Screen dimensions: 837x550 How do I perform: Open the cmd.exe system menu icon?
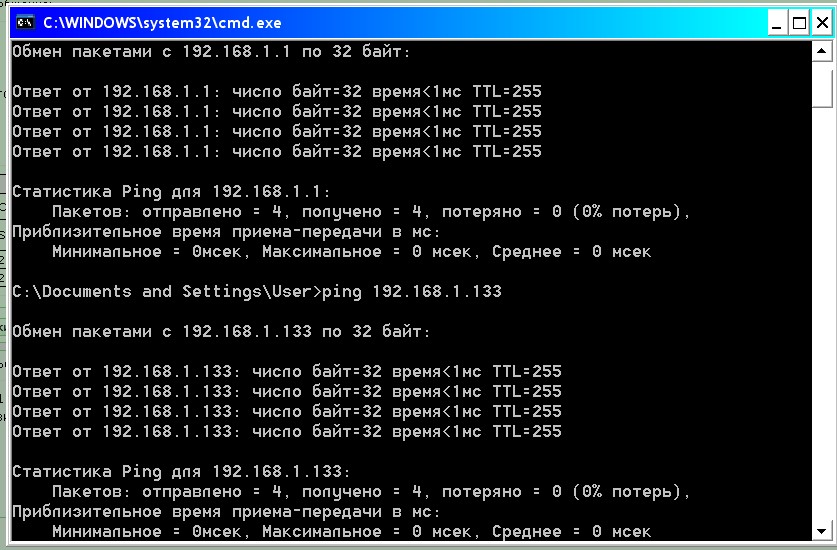point(25,22)
